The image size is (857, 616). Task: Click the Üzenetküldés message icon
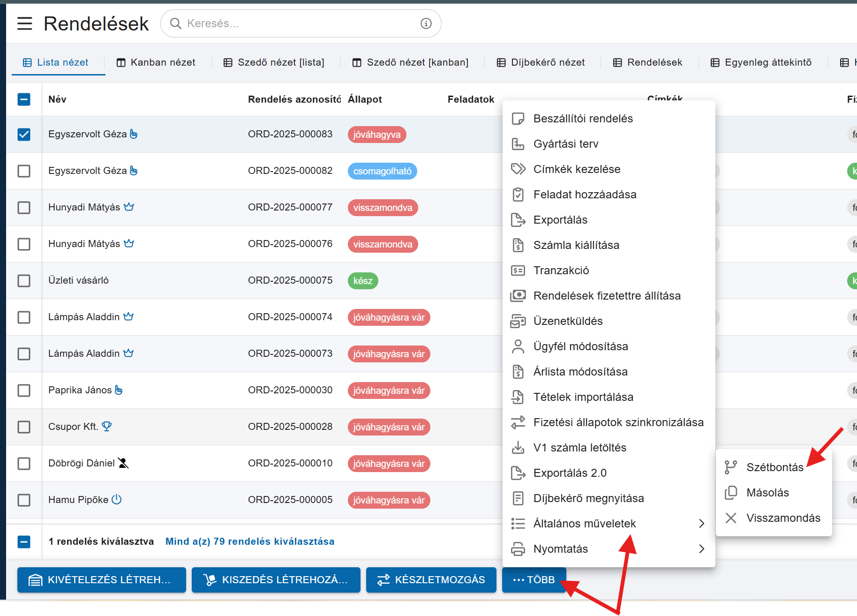coord(518,321)
